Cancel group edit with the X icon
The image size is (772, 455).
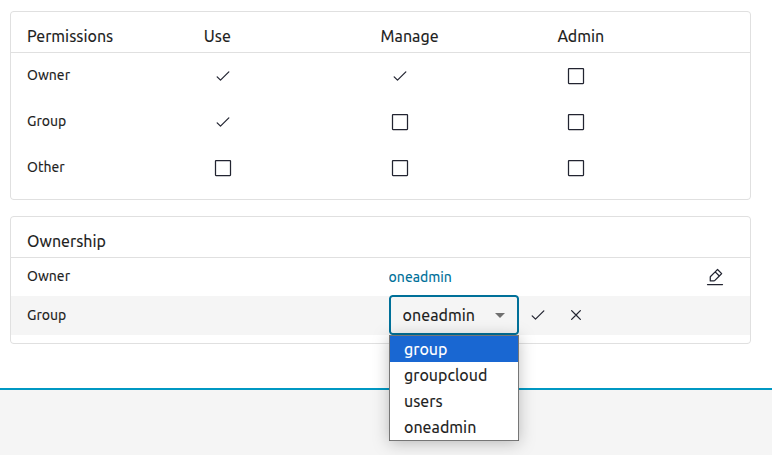tap(576, 315)
